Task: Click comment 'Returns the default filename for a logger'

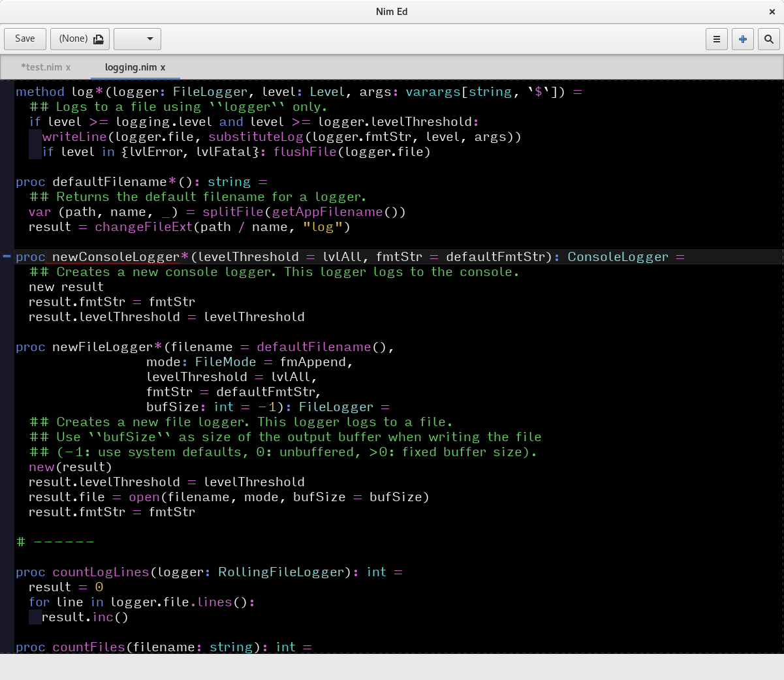Action: pos(211,197)
